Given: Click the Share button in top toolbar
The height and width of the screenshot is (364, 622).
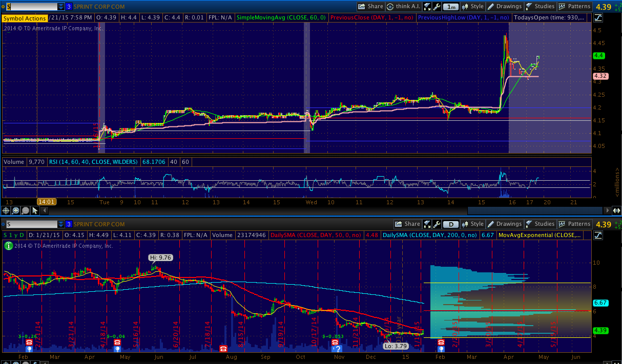Looking at the screenshot, I should 370,7.
